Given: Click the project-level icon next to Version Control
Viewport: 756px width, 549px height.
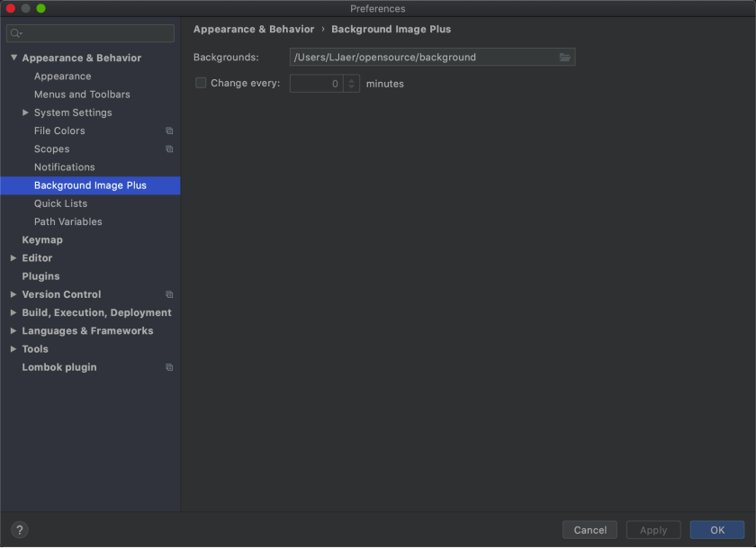Looking at the screenshot, I should [169, 295].
